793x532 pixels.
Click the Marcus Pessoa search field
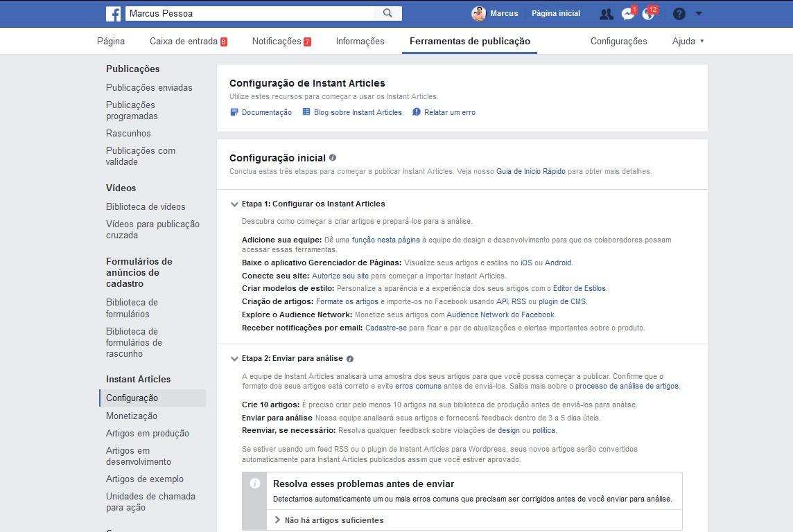click(x=250, y=13)
